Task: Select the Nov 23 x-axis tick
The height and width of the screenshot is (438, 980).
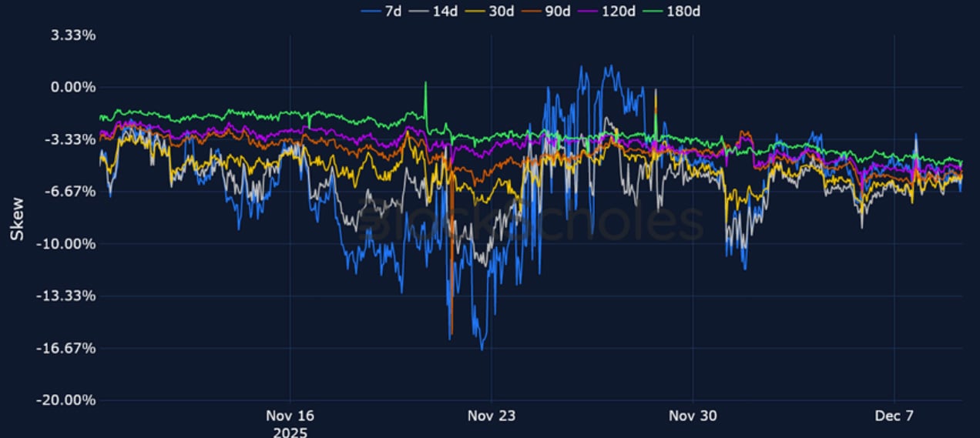Action: [492, 416]
